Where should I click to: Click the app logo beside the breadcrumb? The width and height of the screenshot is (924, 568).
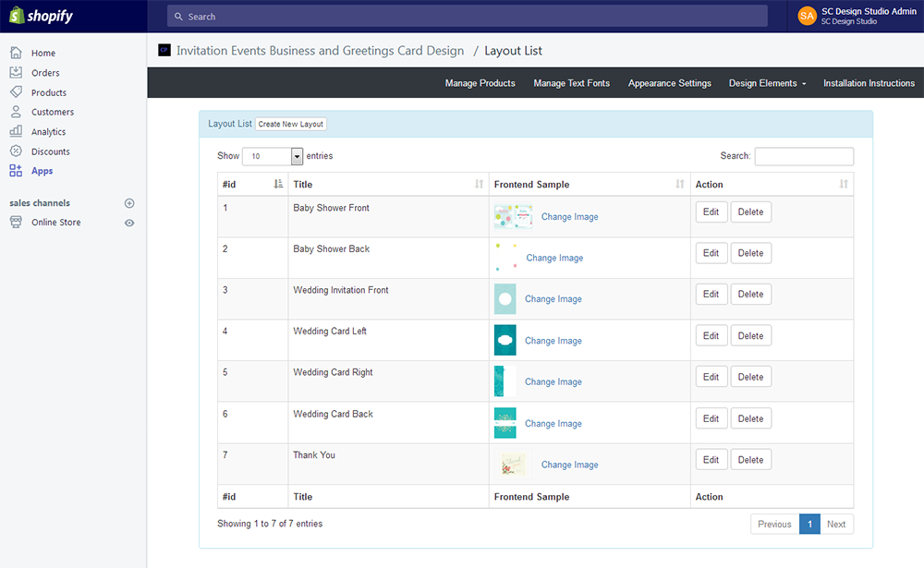[164, 50]
